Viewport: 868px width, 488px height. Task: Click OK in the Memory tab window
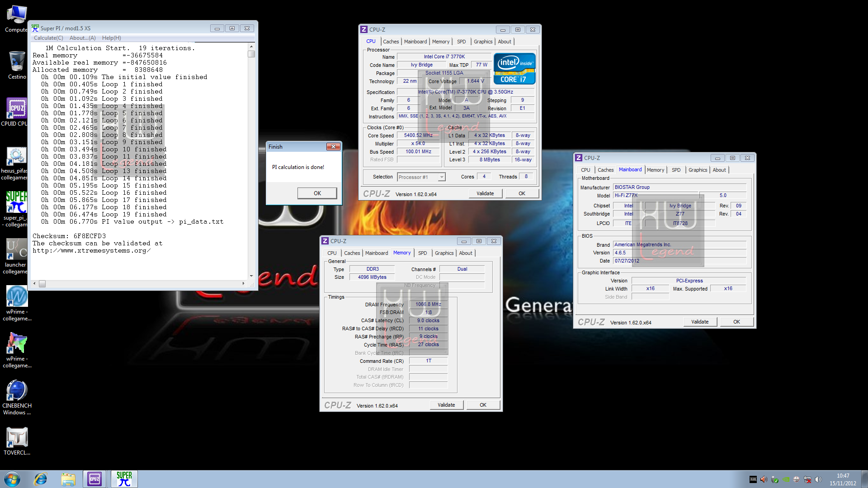[483, 405]
